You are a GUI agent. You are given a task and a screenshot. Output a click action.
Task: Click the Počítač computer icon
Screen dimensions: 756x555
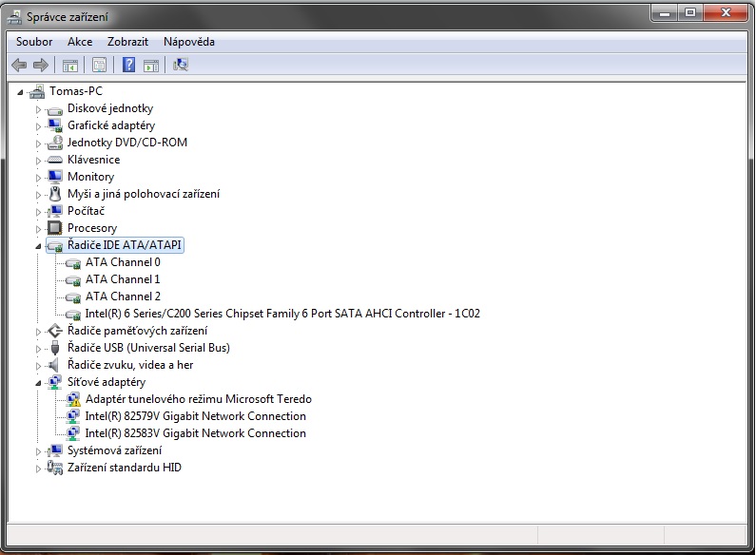pos(55,211)
